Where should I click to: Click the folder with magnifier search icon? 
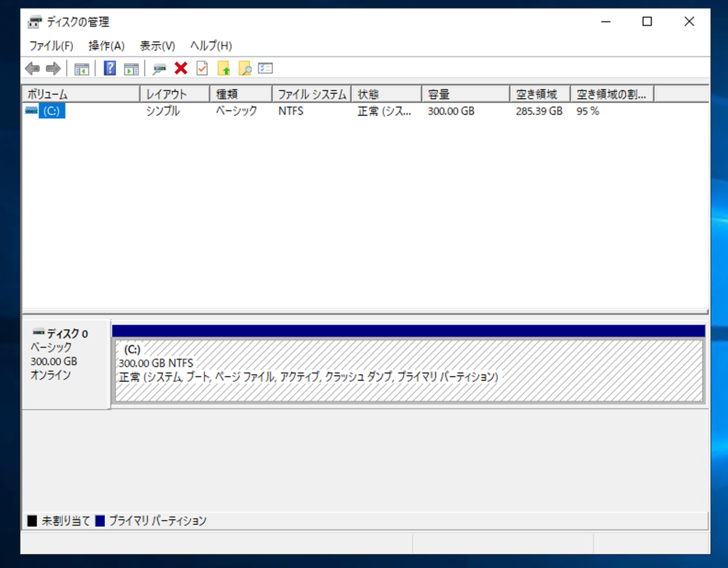[245, 68]
